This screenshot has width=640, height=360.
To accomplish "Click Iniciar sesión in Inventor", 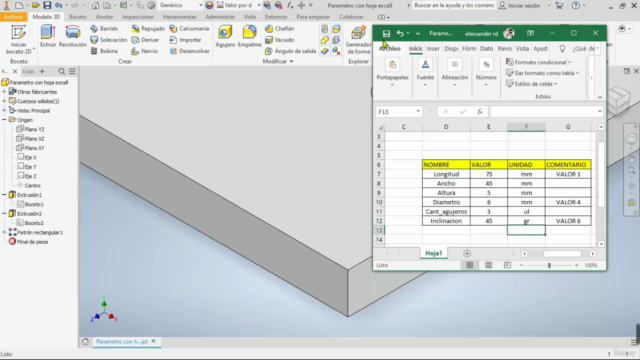I will point(520,5).
